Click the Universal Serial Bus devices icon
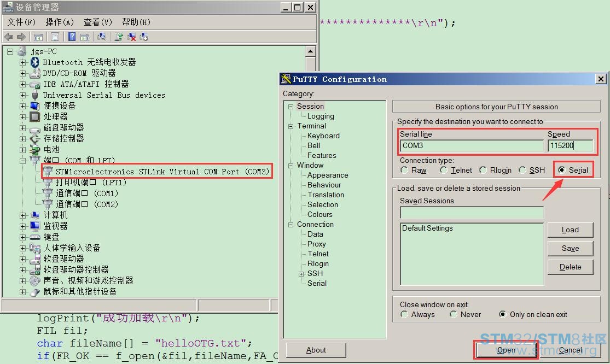 (x=35, y=95)
